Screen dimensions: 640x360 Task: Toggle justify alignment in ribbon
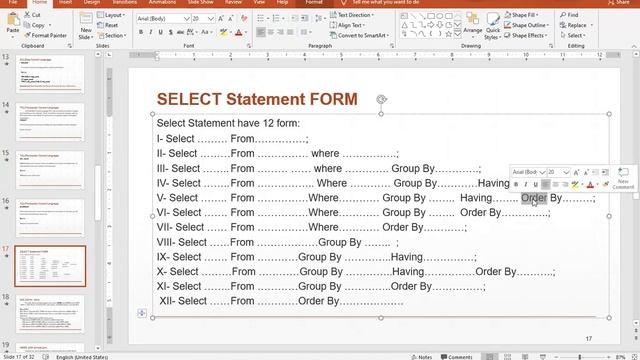pos(290,32)
